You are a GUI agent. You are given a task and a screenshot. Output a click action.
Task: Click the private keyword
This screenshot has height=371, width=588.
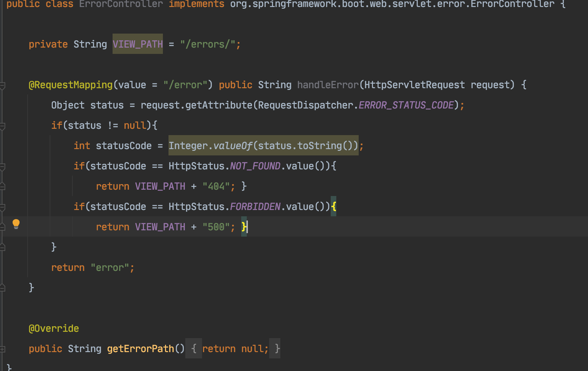[48, 44]
